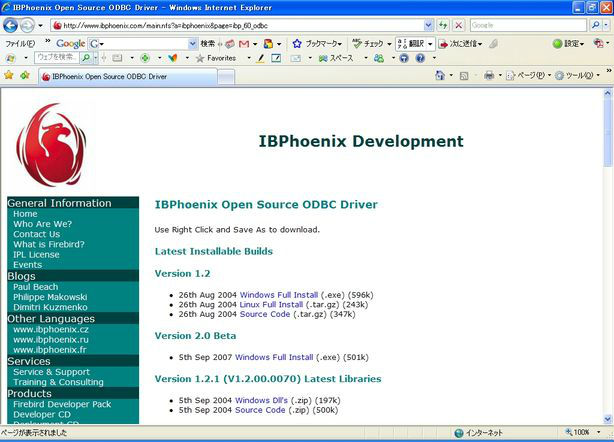Click the Google Bookmarks star icon
Screen dimensions: 614x442
click(297, 43)
